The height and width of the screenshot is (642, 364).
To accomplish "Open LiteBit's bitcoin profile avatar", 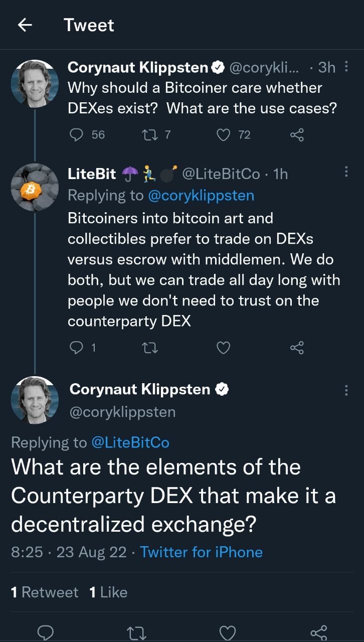I will point(35,187).
